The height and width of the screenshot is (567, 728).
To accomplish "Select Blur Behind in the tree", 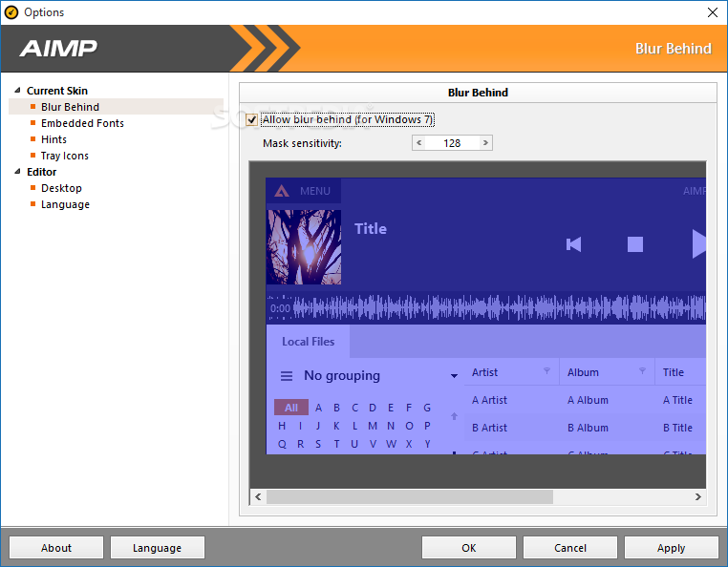I will [x=70, y=107].
